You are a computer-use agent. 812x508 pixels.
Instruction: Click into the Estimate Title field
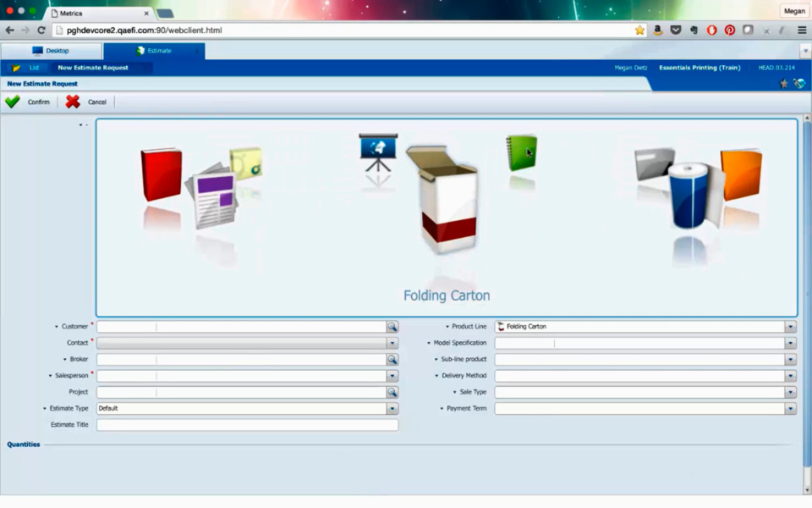247,425
